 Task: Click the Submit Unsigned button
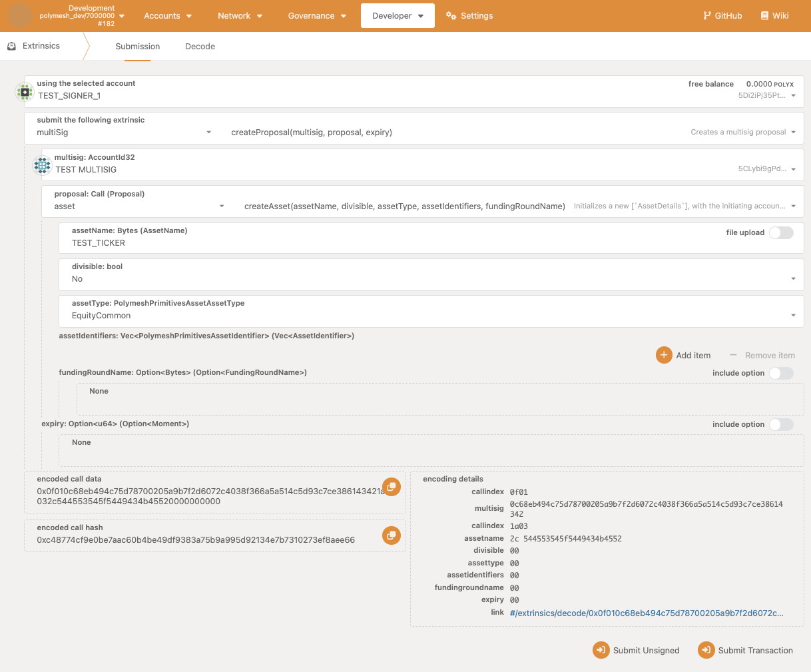pyautogui.click(x=637, y=650)
